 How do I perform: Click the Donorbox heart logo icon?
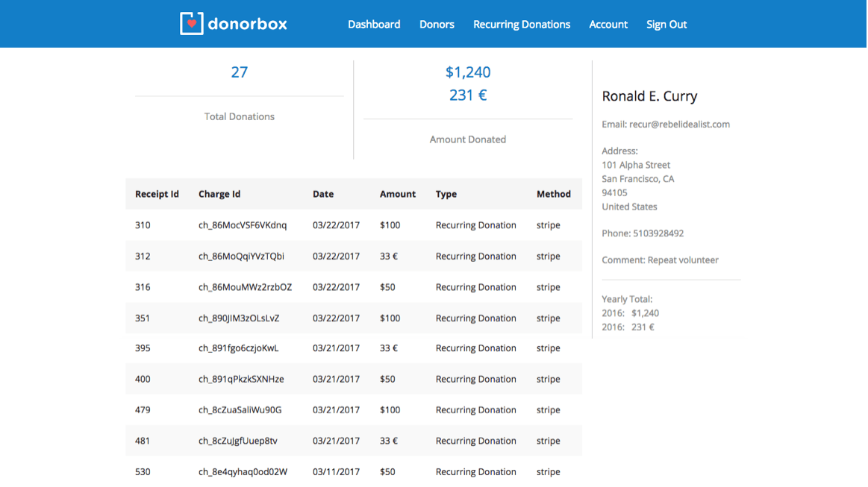pyautogui.click(x=191, y=24)
